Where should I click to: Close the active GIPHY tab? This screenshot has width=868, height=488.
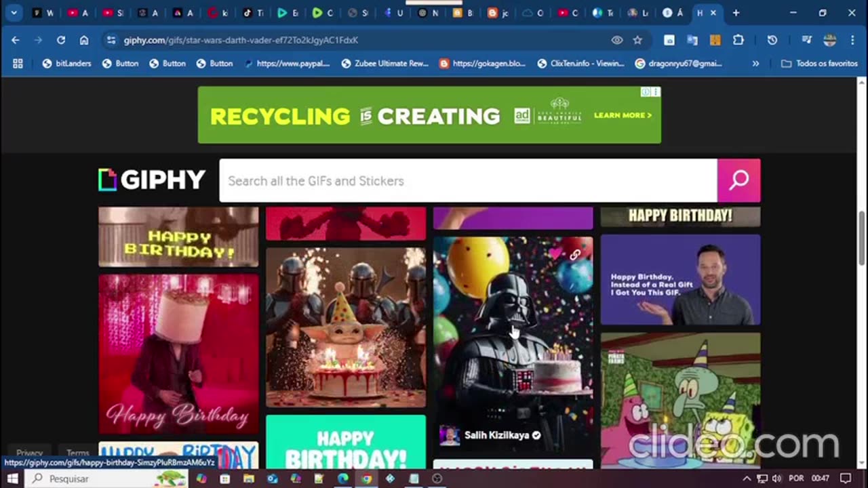click(713, 12)
